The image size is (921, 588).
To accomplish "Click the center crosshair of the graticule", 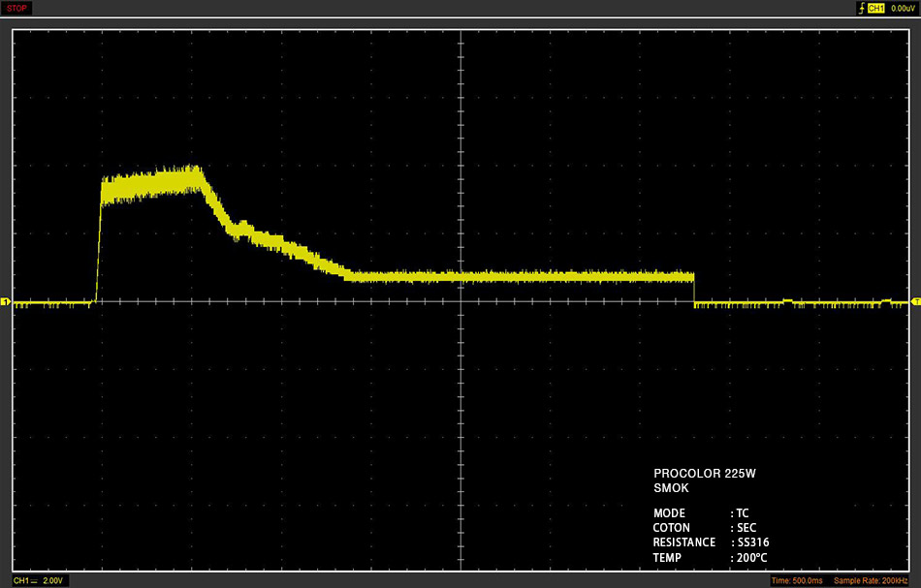I will click(x=461, y=301).
